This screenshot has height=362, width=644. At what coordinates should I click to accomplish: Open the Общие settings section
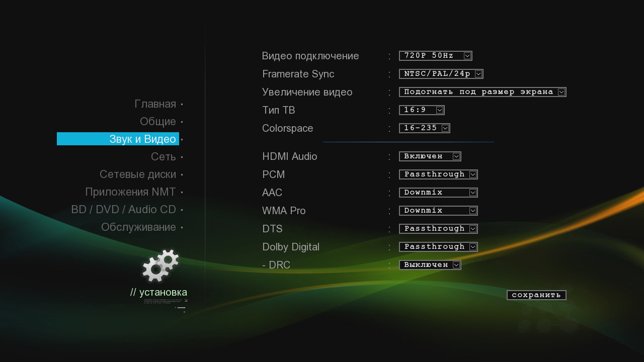(158, 122)
